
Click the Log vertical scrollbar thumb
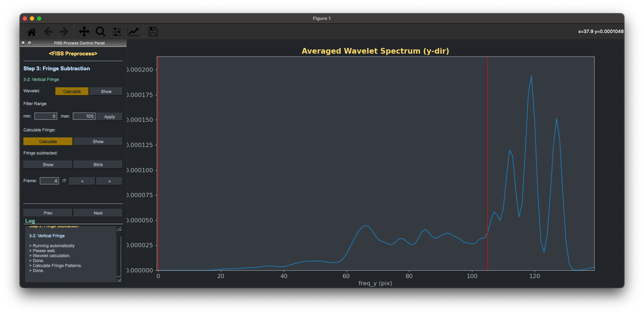pyautogui.click(x=119, y=256)
